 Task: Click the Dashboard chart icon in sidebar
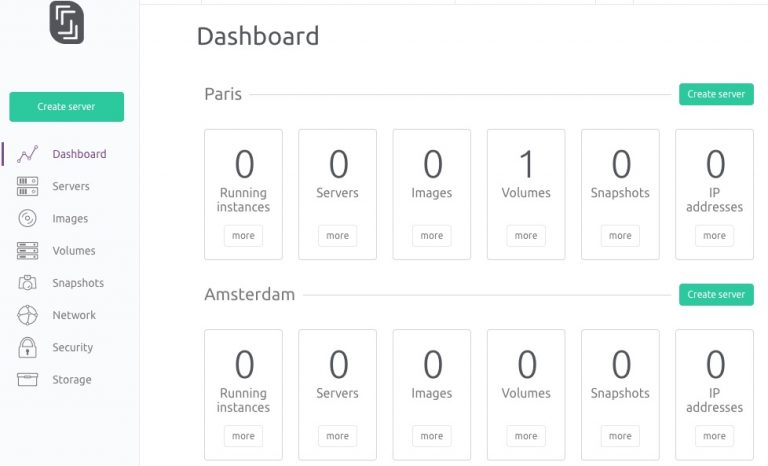coord(27,154)
